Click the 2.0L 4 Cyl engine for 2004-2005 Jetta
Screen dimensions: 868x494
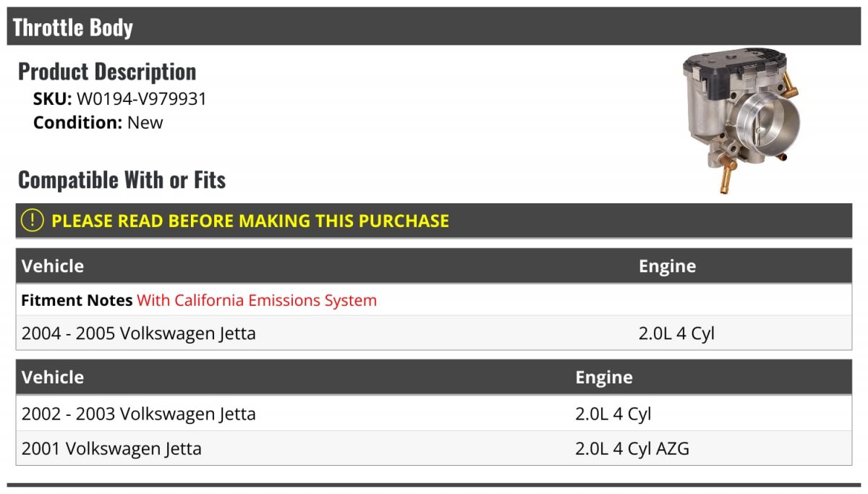(676, 333)
